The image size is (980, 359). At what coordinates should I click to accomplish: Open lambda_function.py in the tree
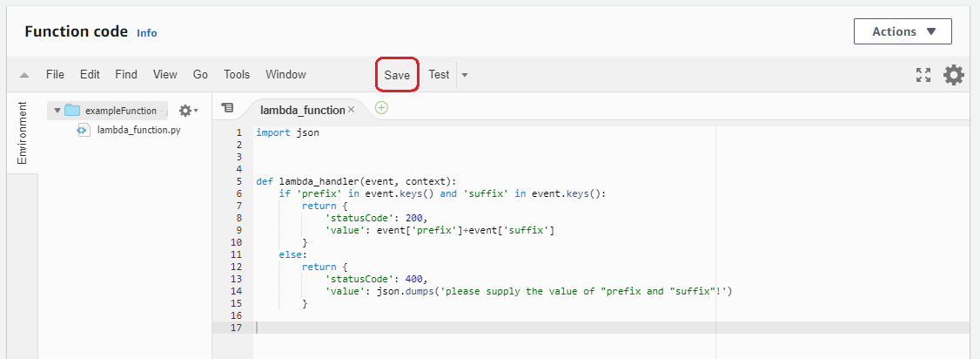[x=138, y=130]
